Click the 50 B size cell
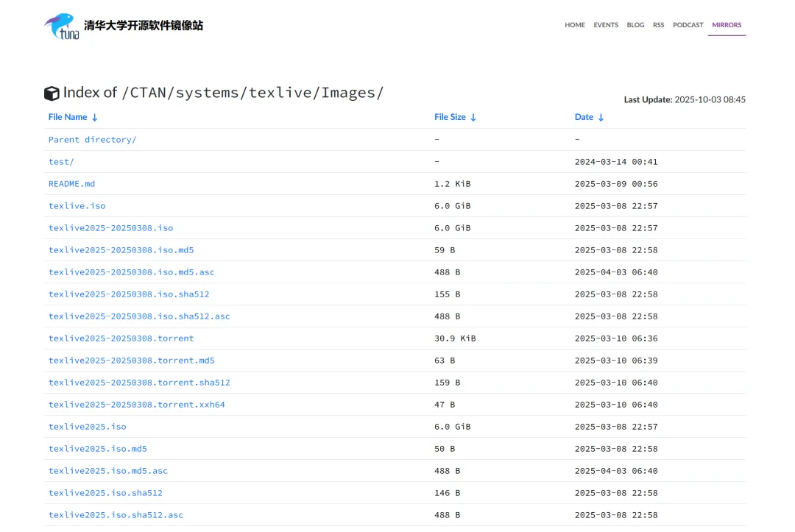The image size is (795, 532). (445, 448)
